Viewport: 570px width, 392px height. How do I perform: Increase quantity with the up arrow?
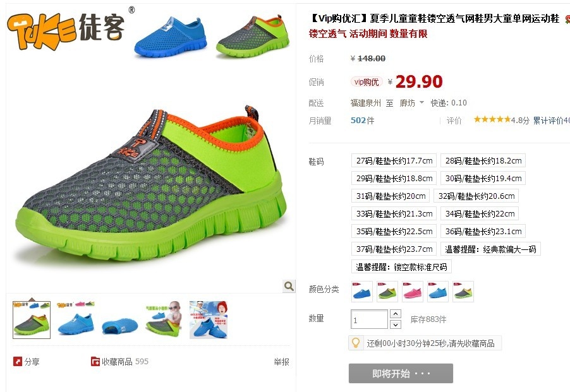click(x=396, y=314)
